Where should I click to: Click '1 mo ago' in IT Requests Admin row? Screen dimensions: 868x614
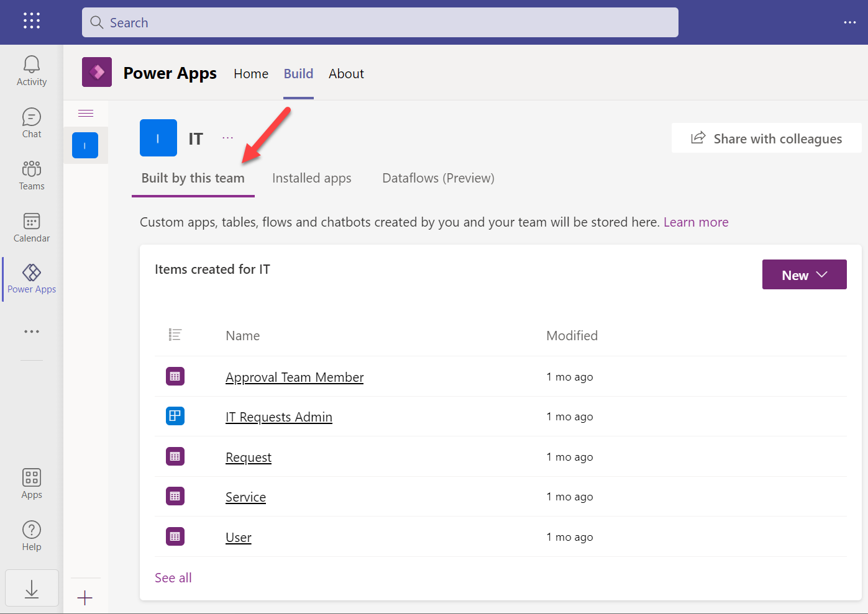pos(570,417)
